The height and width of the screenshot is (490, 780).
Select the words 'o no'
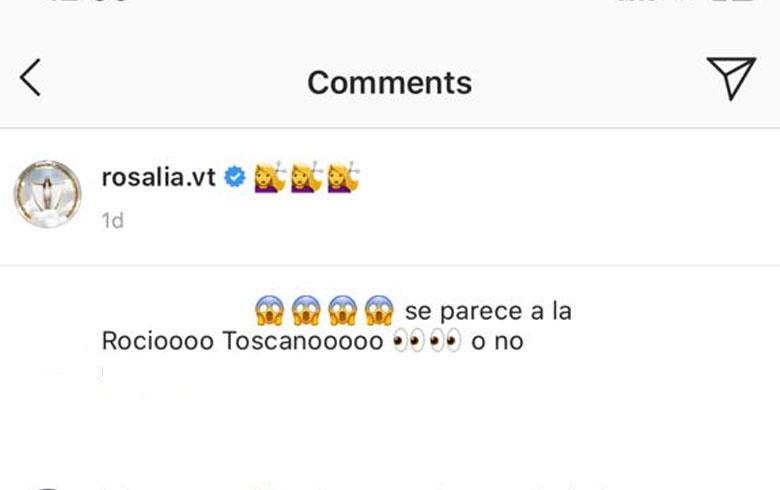497,342
